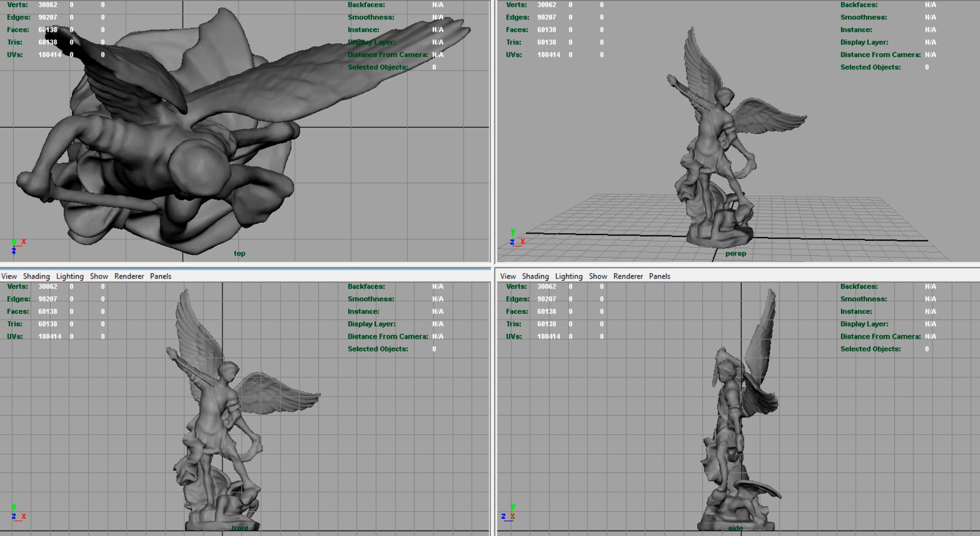Click the axis orientation gizmo in the persp viewport
This screenshot has height=536, width=980.
tap(517, 238)
